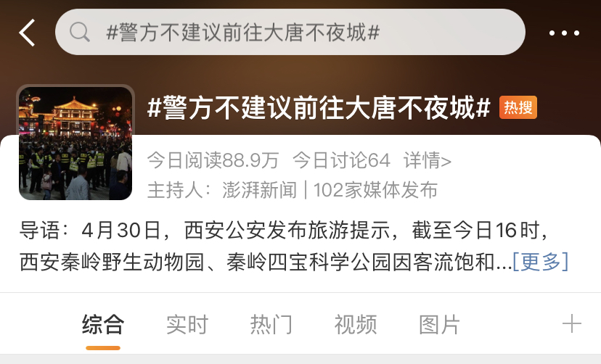The height and width of the screenshot is (364, 601).
Task: Click host name 澎湃新闻
Action: point(259,190)
